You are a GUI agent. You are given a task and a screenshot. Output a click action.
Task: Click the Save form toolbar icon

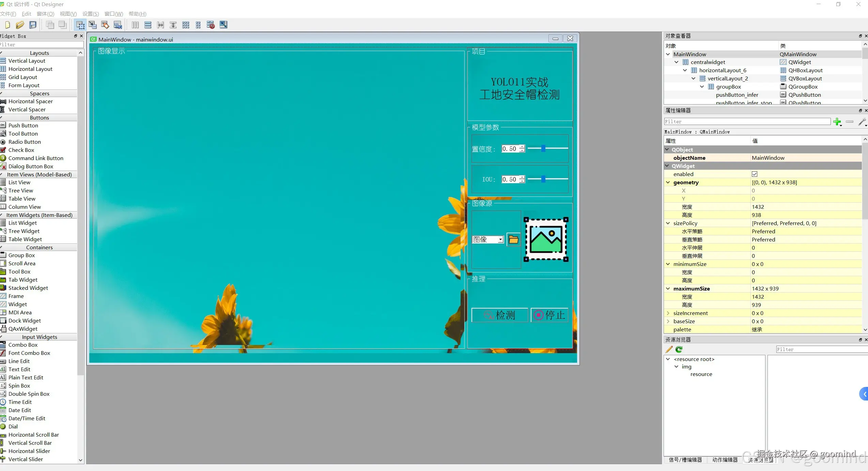coord(33,25)
